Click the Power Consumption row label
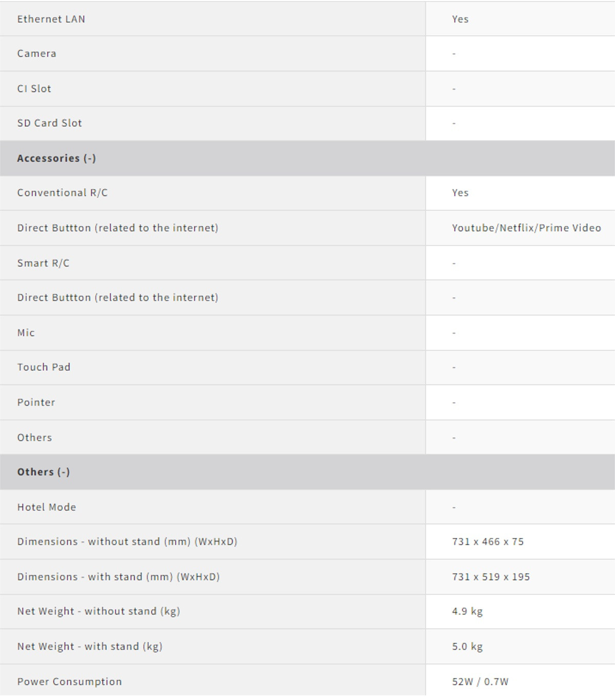615x700 pixels. coord(70,682)
